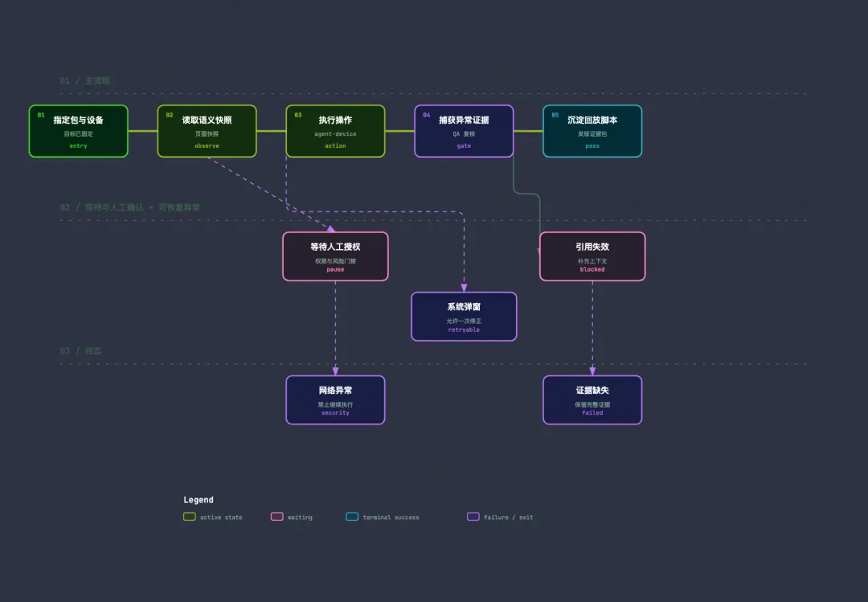Click step number "04" in gate node

coord(426,115)
